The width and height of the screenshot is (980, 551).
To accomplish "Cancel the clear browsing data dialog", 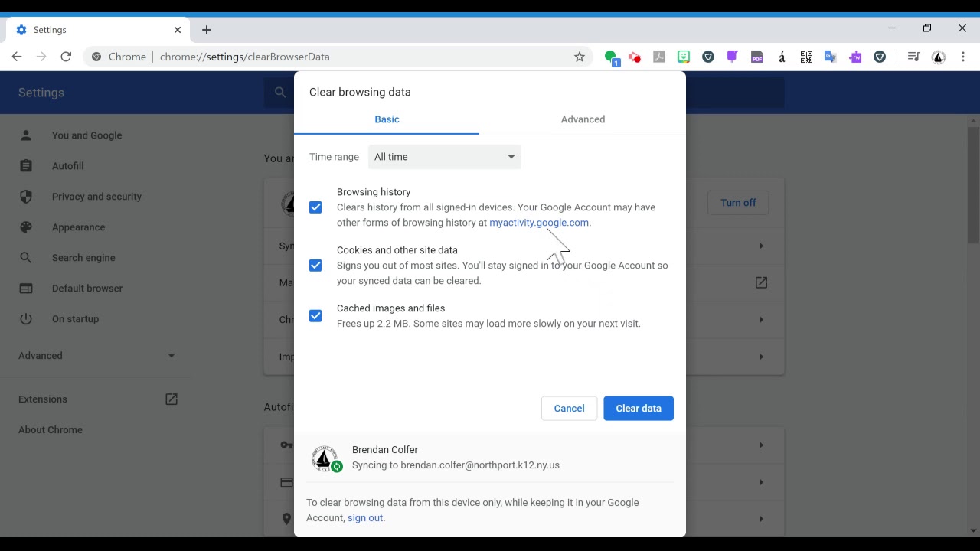I will click(x=569, y=409).
